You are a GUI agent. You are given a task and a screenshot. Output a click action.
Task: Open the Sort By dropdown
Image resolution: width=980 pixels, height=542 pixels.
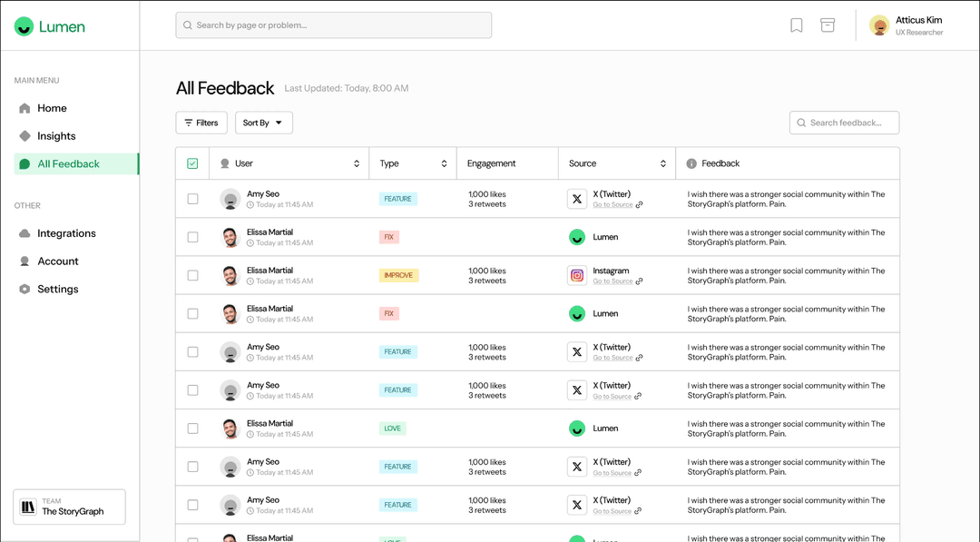[x=263, y=123]
